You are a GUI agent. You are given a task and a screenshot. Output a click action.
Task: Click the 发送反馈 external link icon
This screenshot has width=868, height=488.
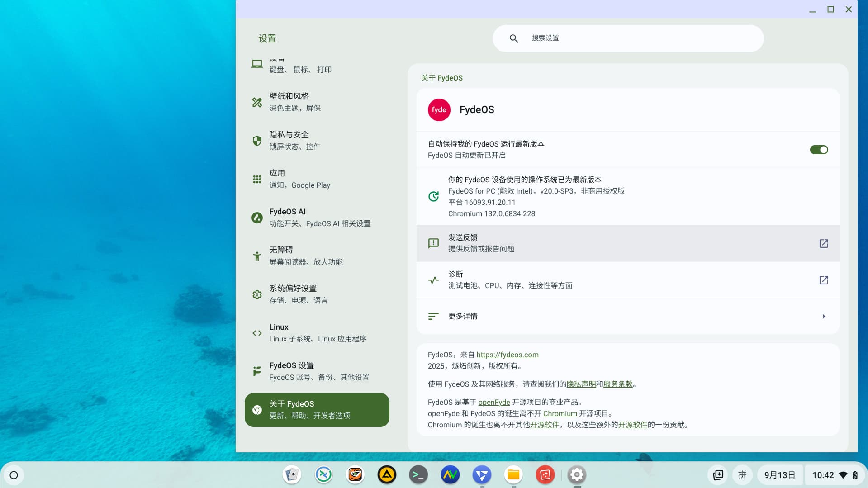(x=824, y=243)
